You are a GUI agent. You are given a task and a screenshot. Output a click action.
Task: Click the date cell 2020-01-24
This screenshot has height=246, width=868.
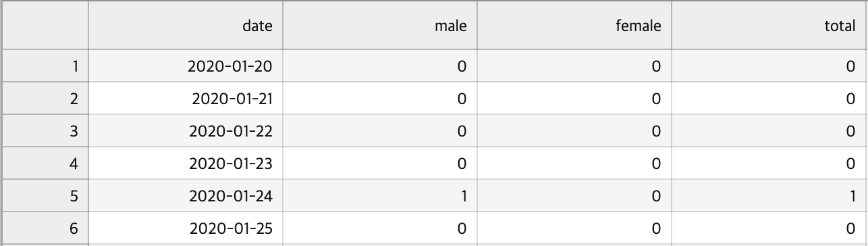tap(186, 195)
